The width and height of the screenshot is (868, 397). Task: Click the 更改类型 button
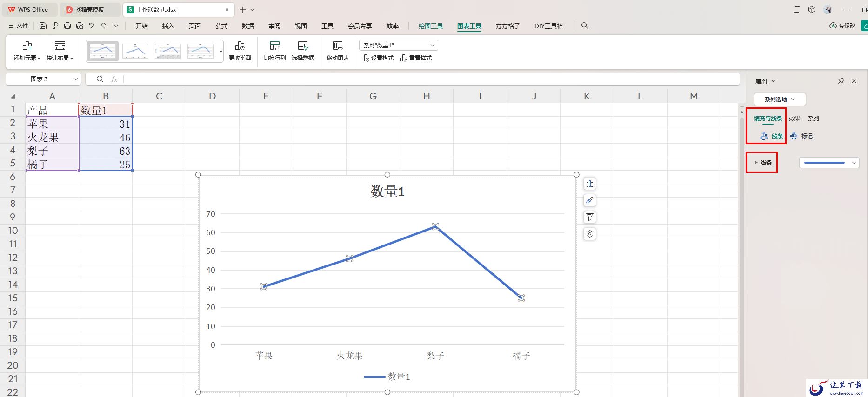click(x=240, y=51)
